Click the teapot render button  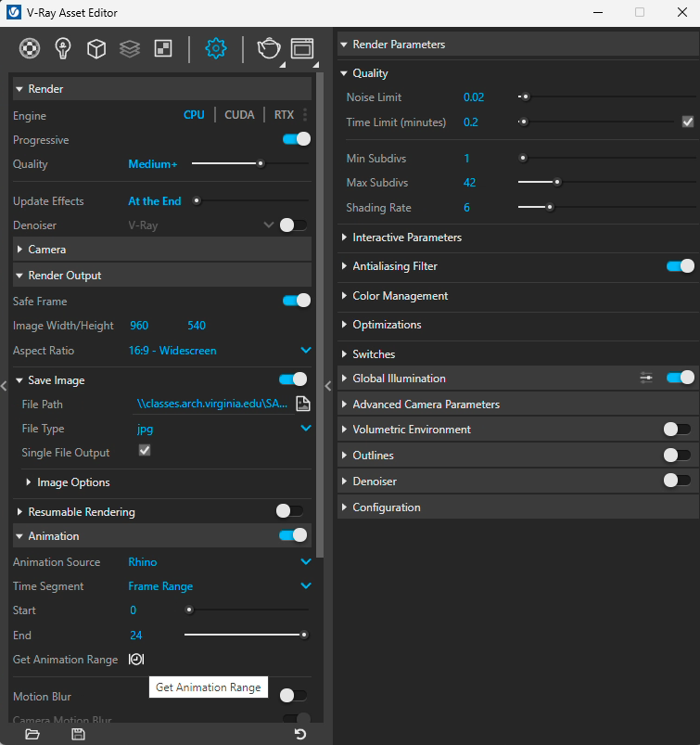click(x=268, y=49)
